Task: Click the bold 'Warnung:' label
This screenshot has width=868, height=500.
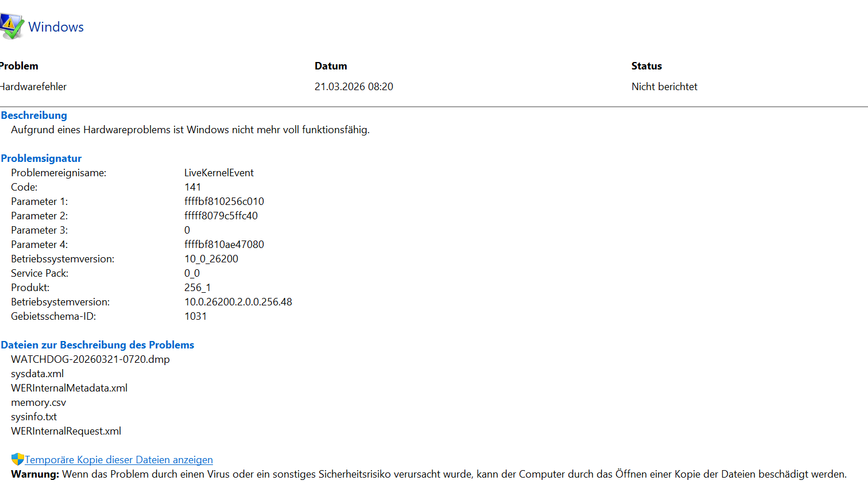Action: [35, 474]
